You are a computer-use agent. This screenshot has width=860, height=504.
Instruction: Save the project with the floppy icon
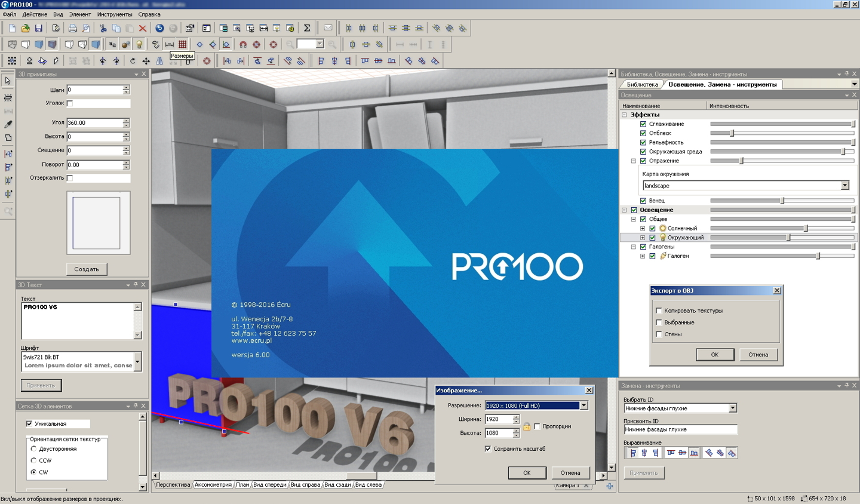38,28
